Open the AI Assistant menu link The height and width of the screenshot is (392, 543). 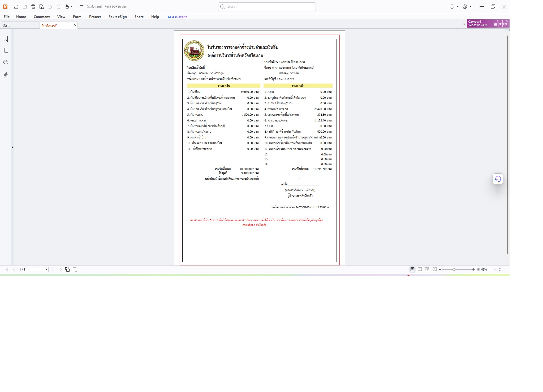pyautogui.click(x=177, y=17)
